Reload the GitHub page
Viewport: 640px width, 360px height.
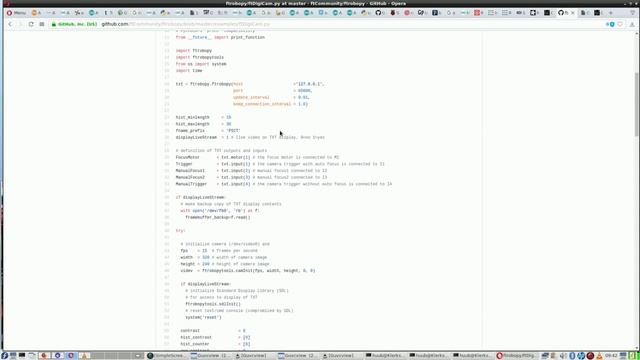point(31,24)
